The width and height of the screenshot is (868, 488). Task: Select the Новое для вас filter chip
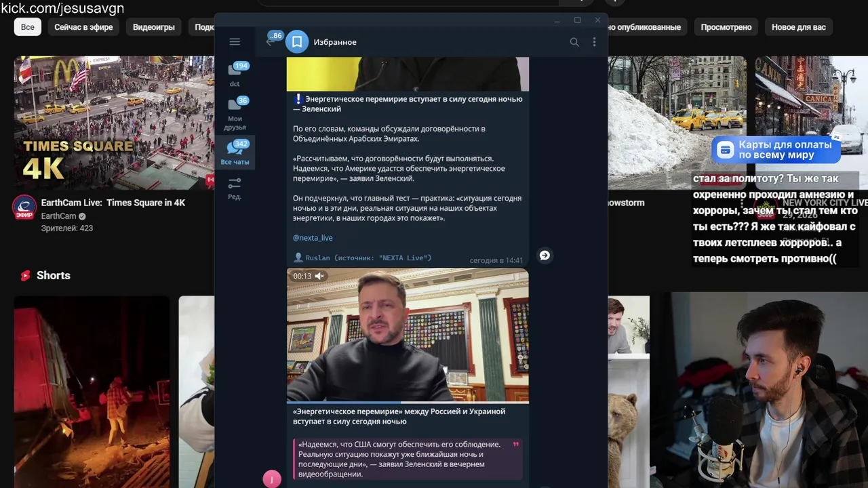pos(799,27)
